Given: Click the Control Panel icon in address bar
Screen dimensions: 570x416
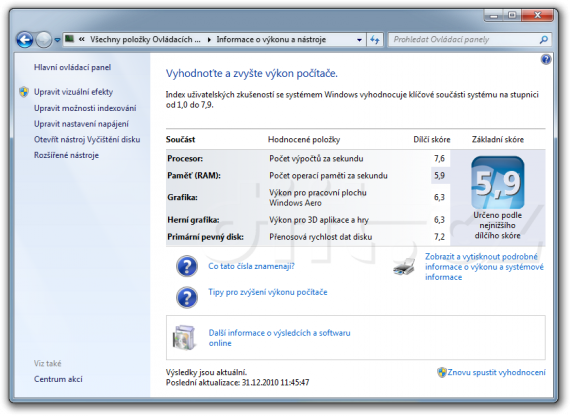Looking at the screenshot, I should point(70,39).
